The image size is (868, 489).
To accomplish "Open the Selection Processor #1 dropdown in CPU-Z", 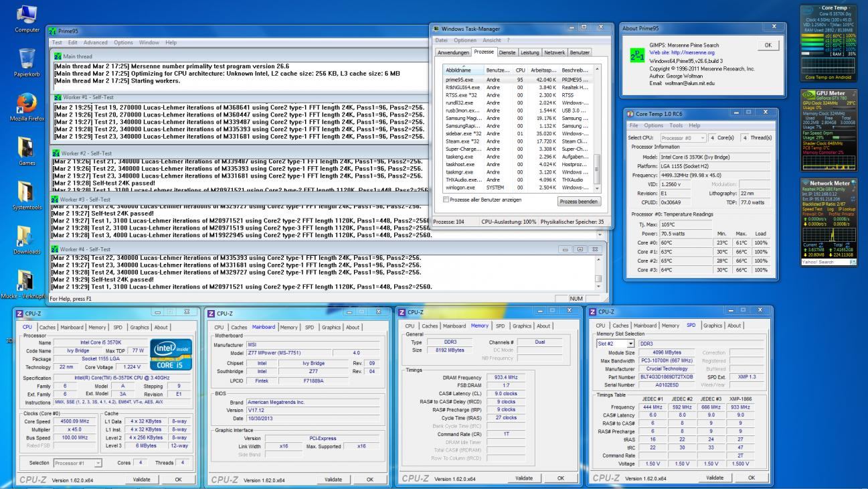I will point(78,463).
